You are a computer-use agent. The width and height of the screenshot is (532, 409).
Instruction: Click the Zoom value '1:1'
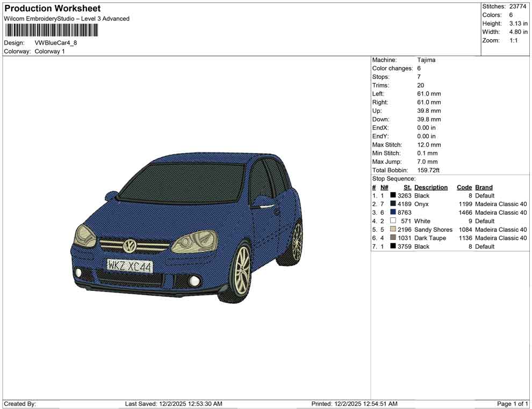point(514,40)
